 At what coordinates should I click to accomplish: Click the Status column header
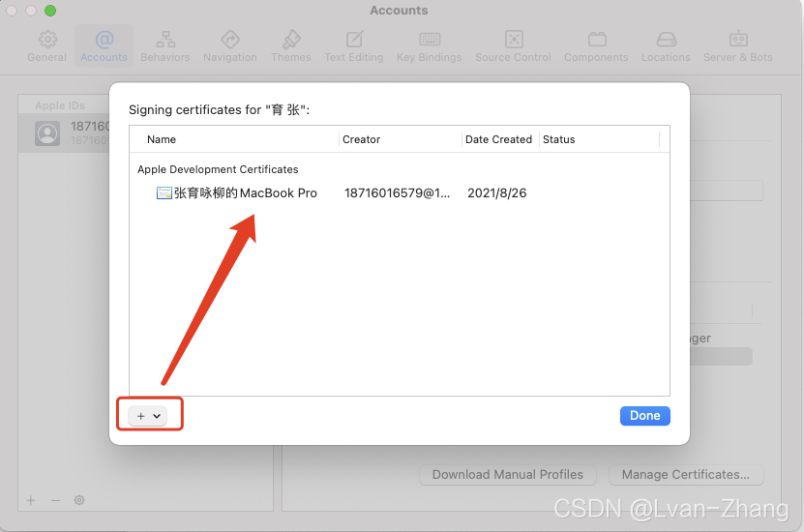[x=559, y=139]
